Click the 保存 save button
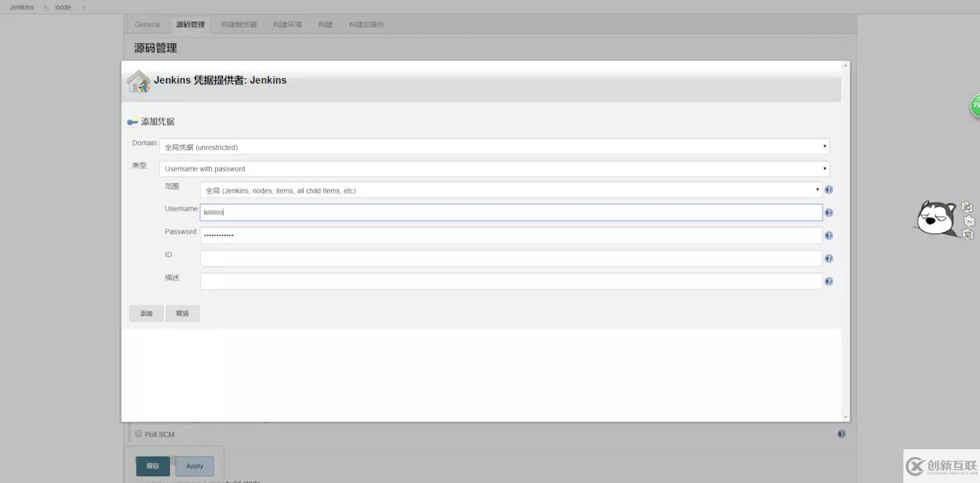980x483 pixels. (x=153, y=465)
